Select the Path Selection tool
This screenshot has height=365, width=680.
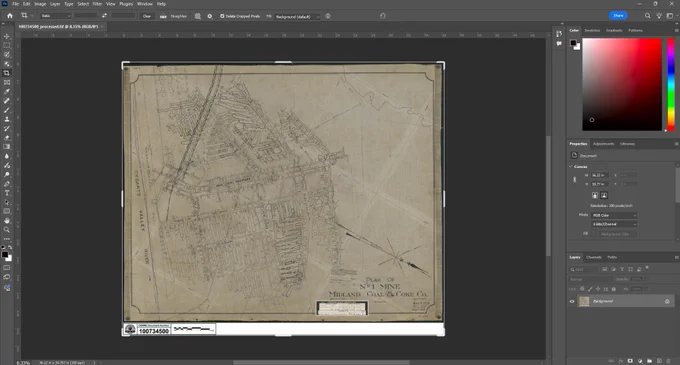click(x=7, y=202)
